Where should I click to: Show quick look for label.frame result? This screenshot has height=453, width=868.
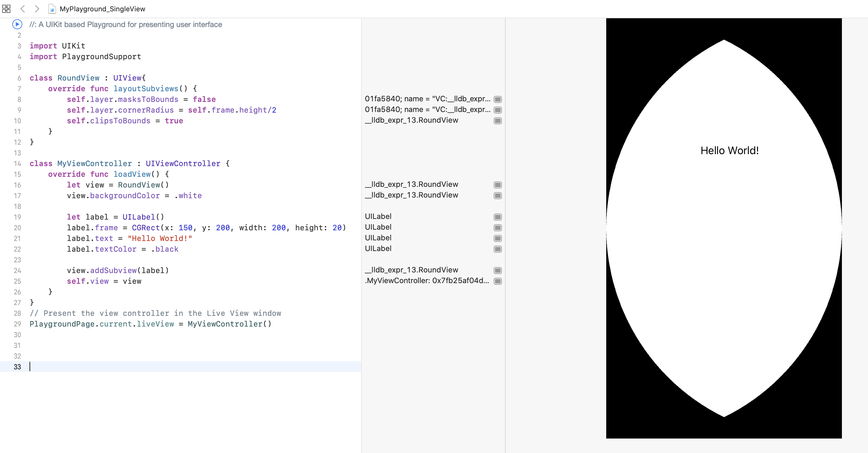pos(497,228)
